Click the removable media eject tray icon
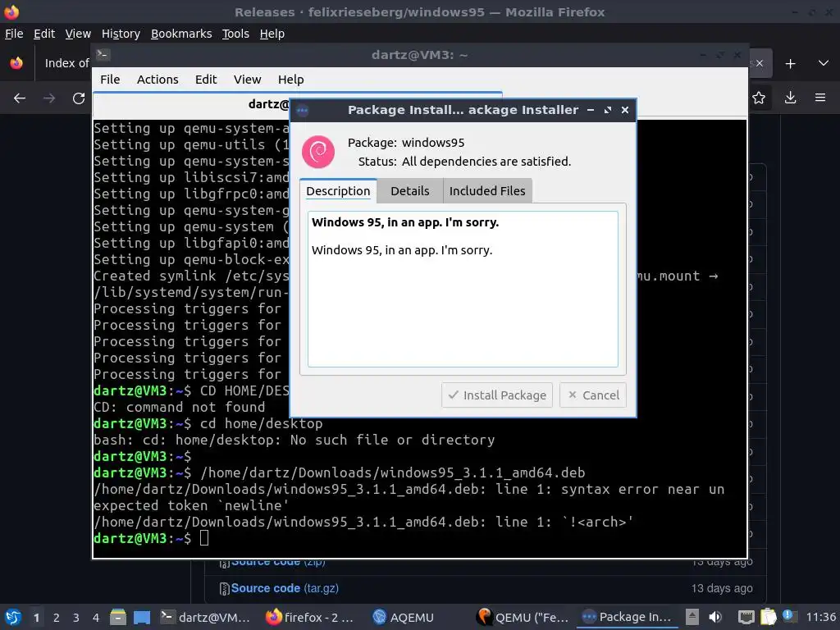The image size is (840, 630). 692,617
